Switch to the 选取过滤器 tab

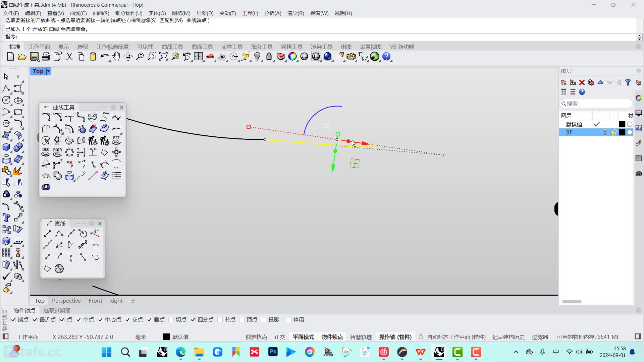coord(57,311)
